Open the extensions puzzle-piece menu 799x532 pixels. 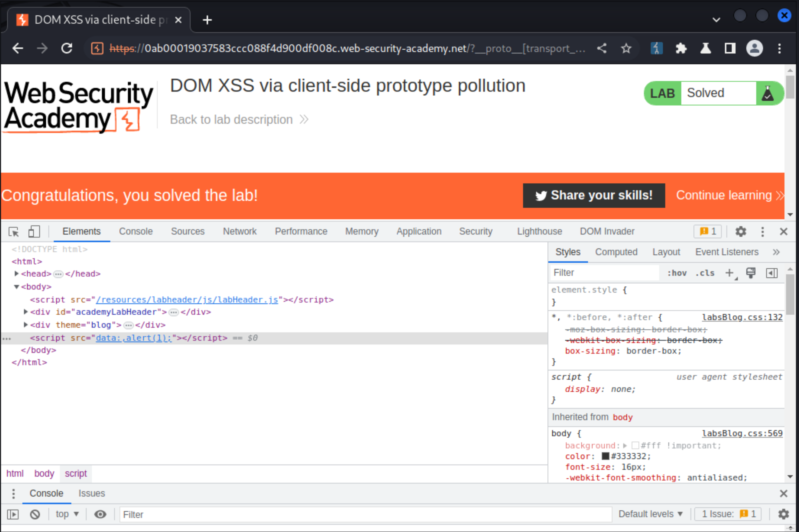[x=681, y=49]
